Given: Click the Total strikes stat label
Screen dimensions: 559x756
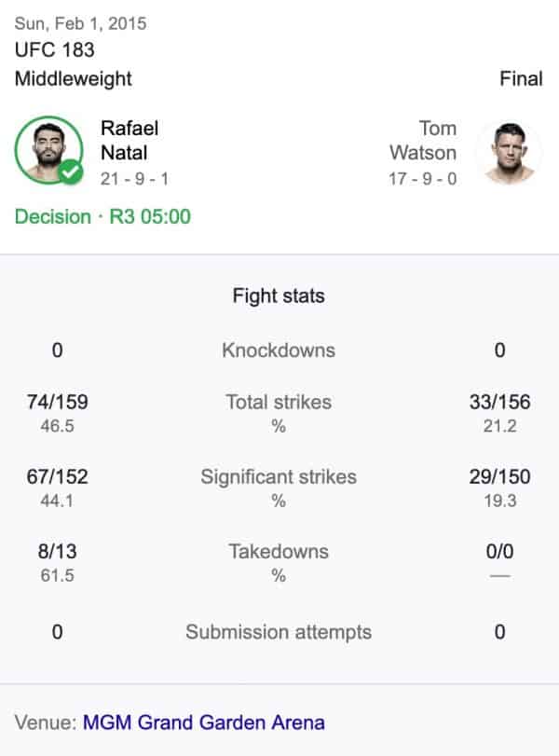Looking at the screenshot, I should (279, 402).
